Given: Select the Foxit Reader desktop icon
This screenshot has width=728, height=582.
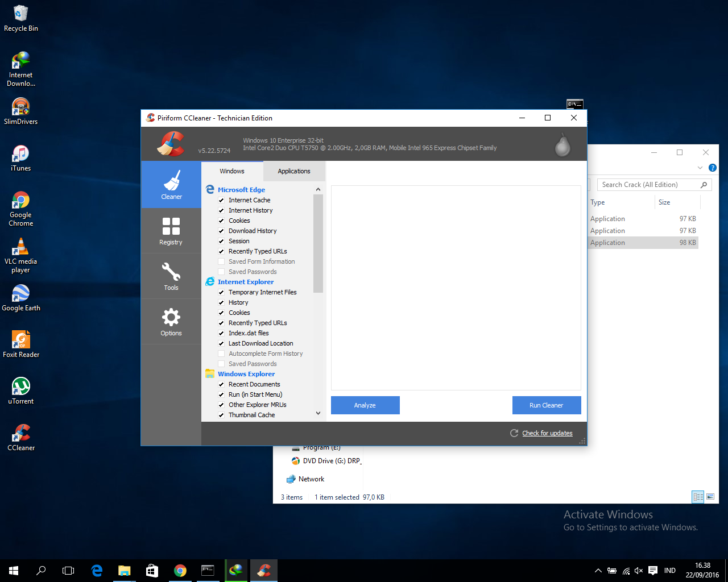Looking at the screenshot, I should coord(21,344).
